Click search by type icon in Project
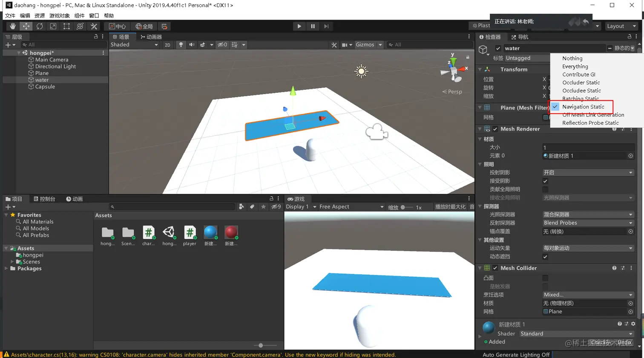Image resolution: width=644 pixels, height=358 pixels. (x=241, y=207)
